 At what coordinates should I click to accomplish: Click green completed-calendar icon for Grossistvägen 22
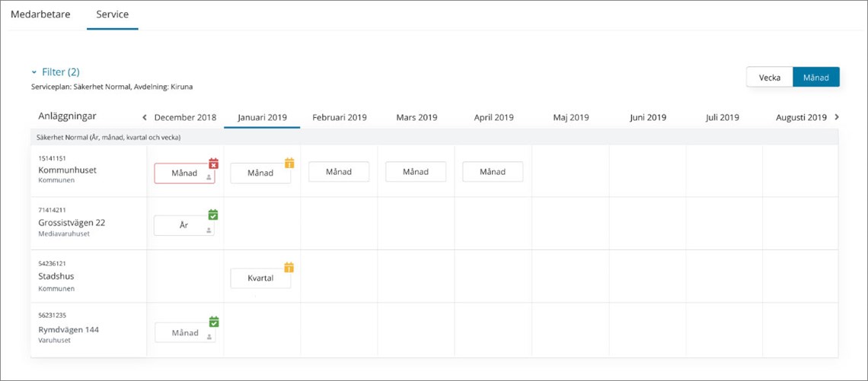pyautogui.click(x=213, y=215)
